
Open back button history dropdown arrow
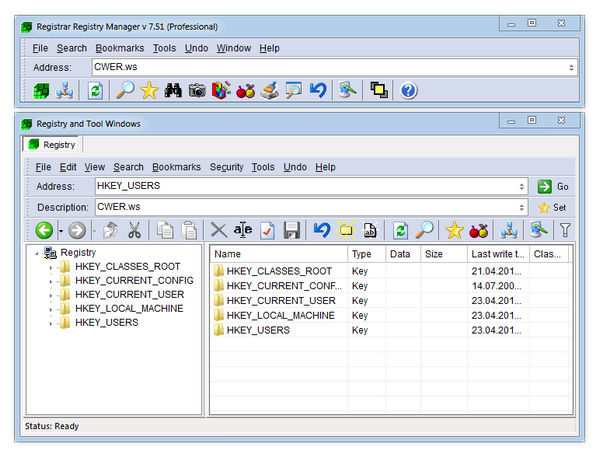[60, 231]
